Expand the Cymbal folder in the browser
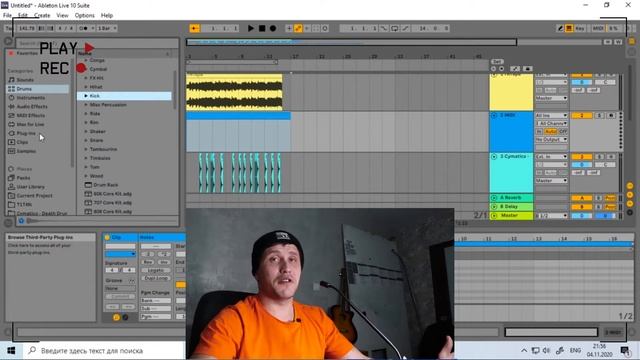The height and width of the screenshot is (360, 640). coord(86,69)
